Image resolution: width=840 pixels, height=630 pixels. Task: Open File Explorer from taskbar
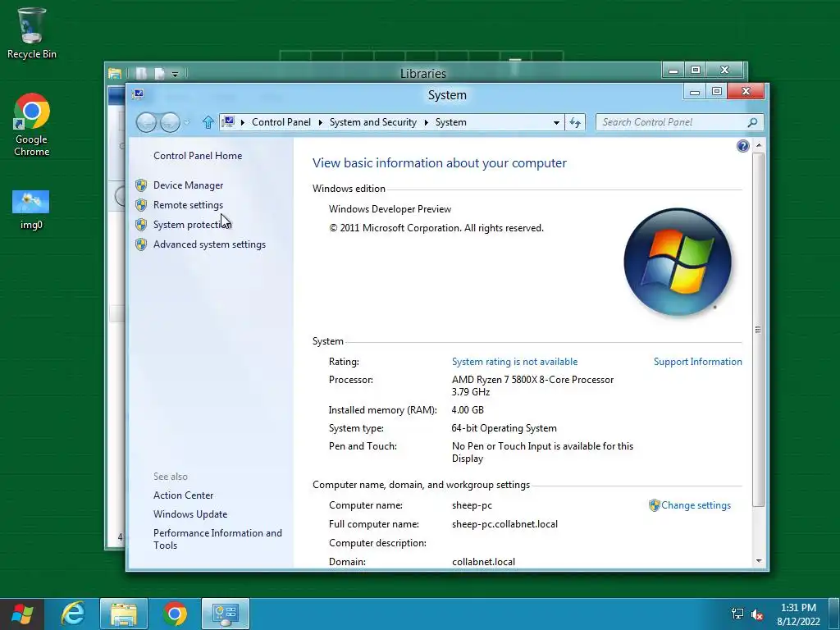[x=123, y=614]
